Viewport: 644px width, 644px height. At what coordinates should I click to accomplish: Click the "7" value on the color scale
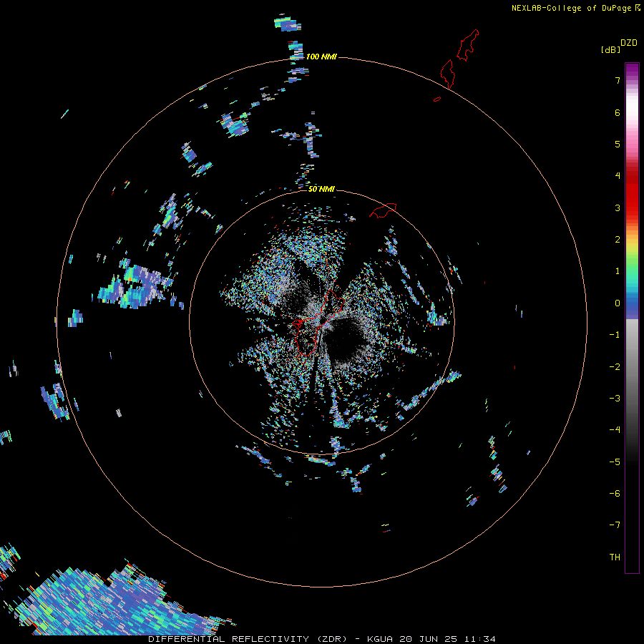point(618,80)
